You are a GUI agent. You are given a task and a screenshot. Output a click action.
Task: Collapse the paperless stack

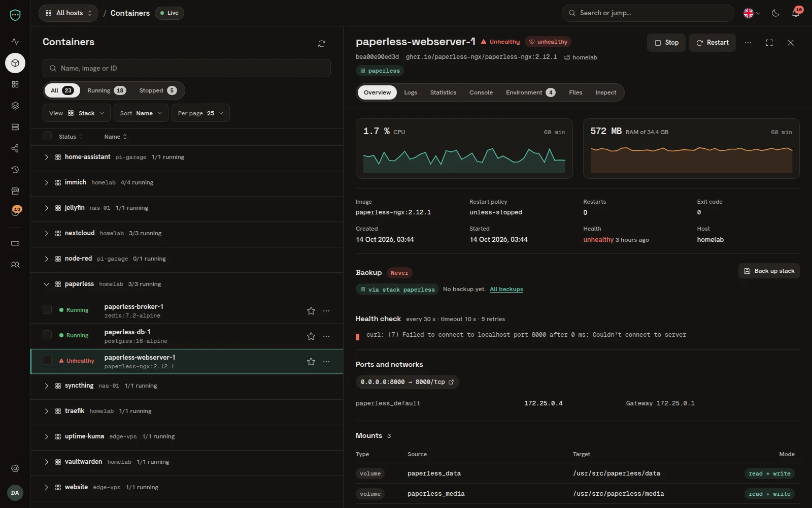[x=46, y=284]
